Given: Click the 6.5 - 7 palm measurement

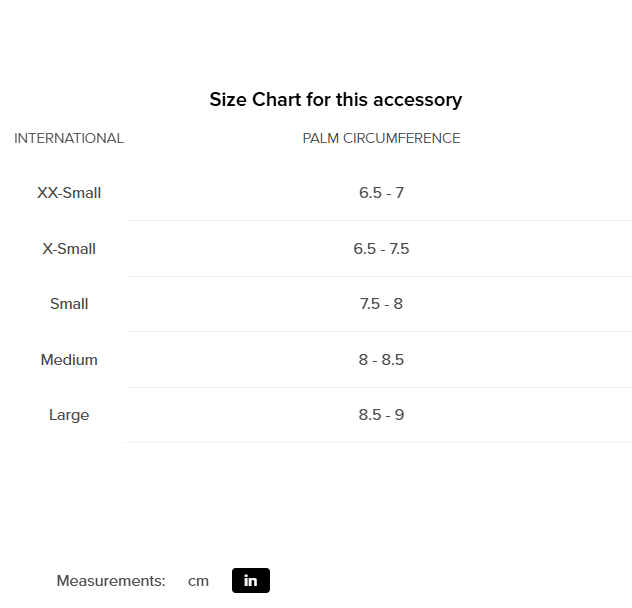Looking at the screenshot, I should tap(381, 193).
